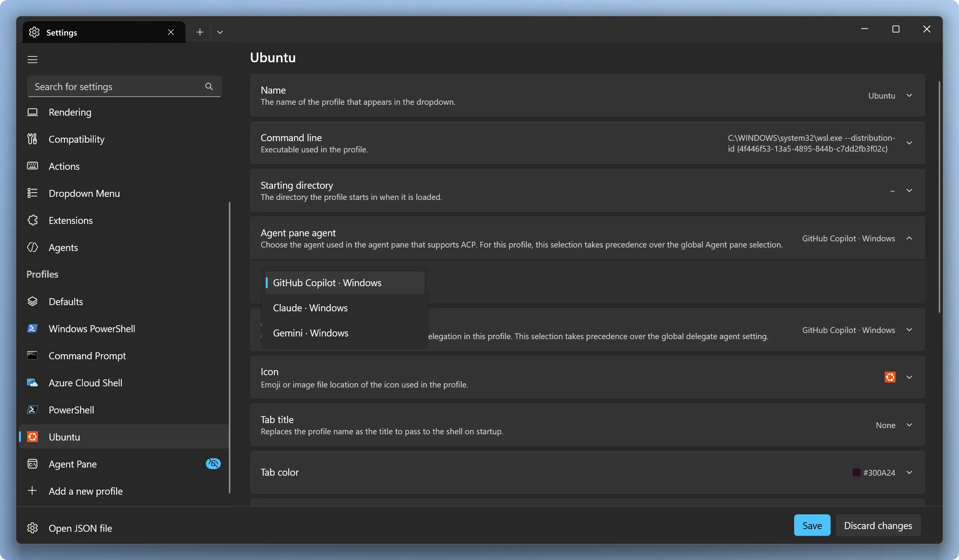Image resolution: width=959 pixels, height=560 pixels.
Task: Click the Compatibility tools icon
Action: 32,139
